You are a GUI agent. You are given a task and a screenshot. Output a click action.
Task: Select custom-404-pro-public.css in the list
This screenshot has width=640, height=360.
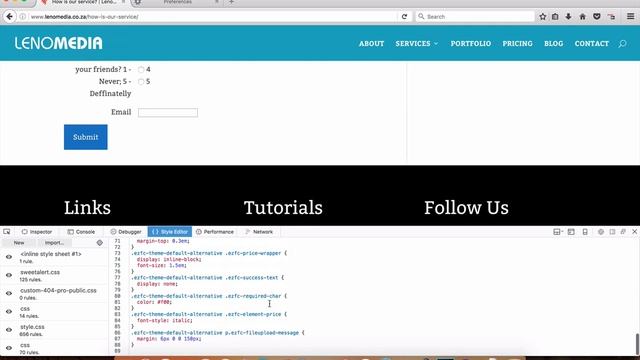[x=54, y=294]
